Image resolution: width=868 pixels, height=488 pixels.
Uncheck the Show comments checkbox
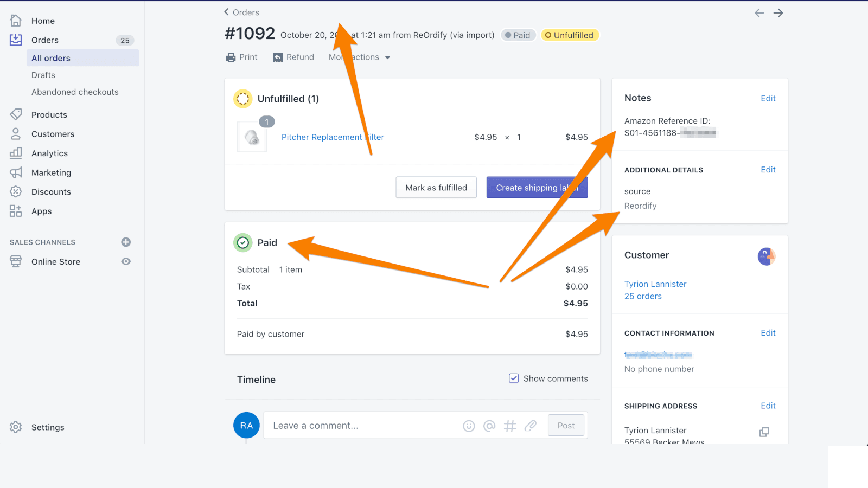point(513,378)
